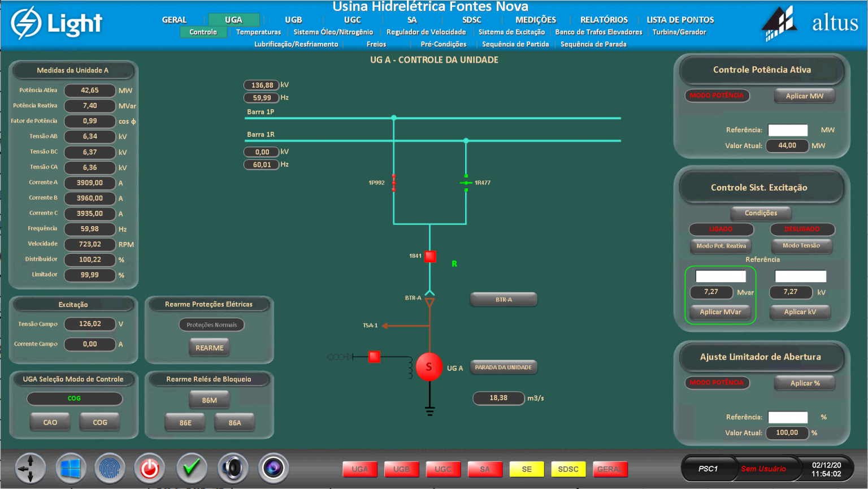Click PARADA DA UNIDADE button
The width and height of the screenshot is (868, 489).
(x=504, y=367)
